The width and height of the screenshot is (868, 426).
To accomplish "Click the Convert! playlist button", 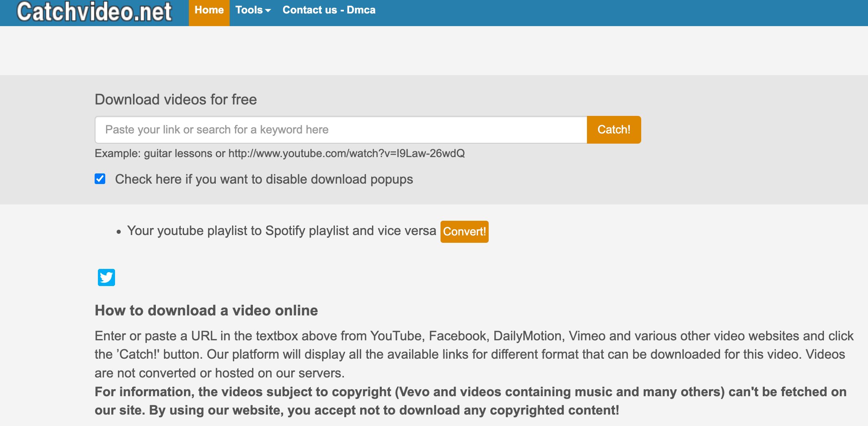I will [x=464, y=232].
